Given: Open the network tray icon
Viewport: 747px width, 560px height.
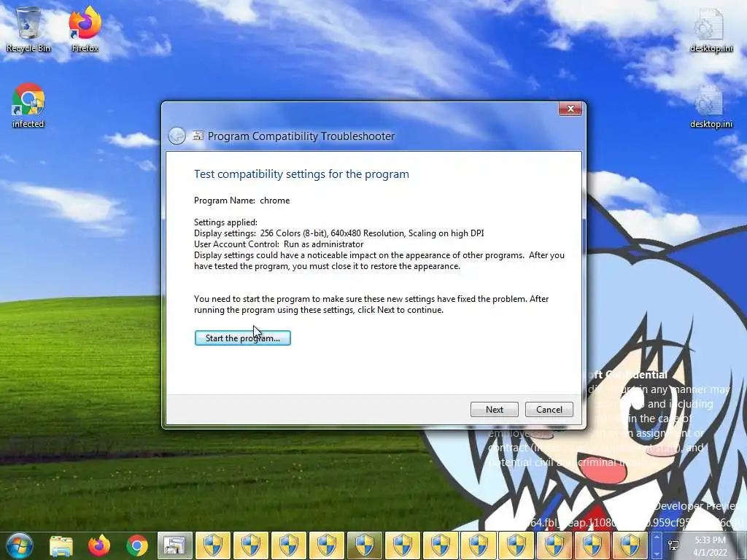Looking at the screenshot, I should point(673,545).
